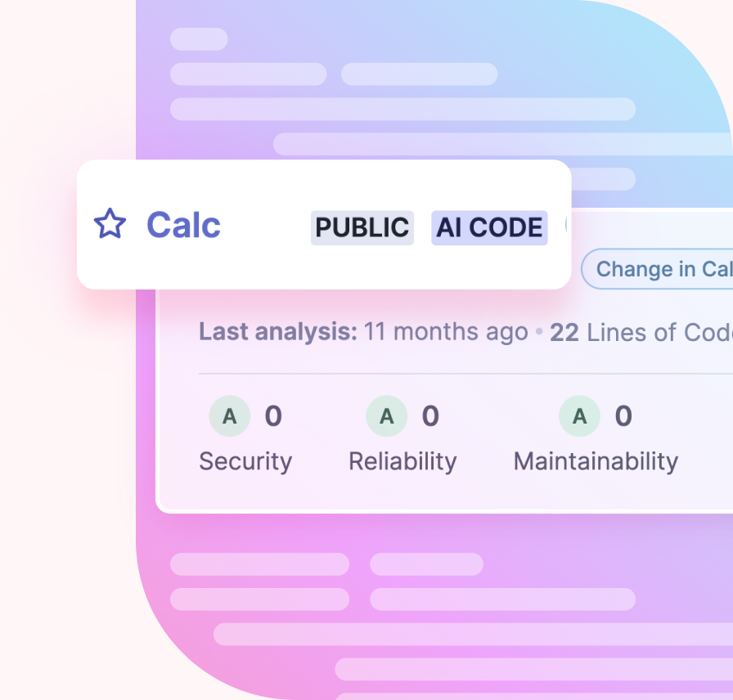Click the Reliability grade A badge
The image size is (733, 700).
pyautogui.click(x=387, y=416)
